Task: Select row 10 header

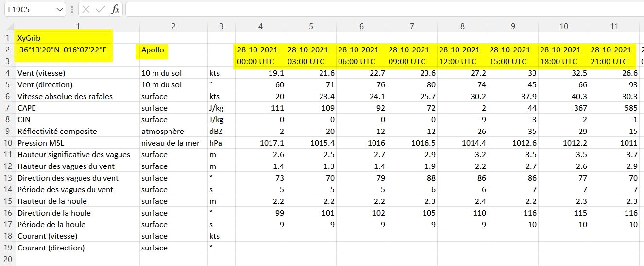Action: pyautogui.click(x=8, y=143)
